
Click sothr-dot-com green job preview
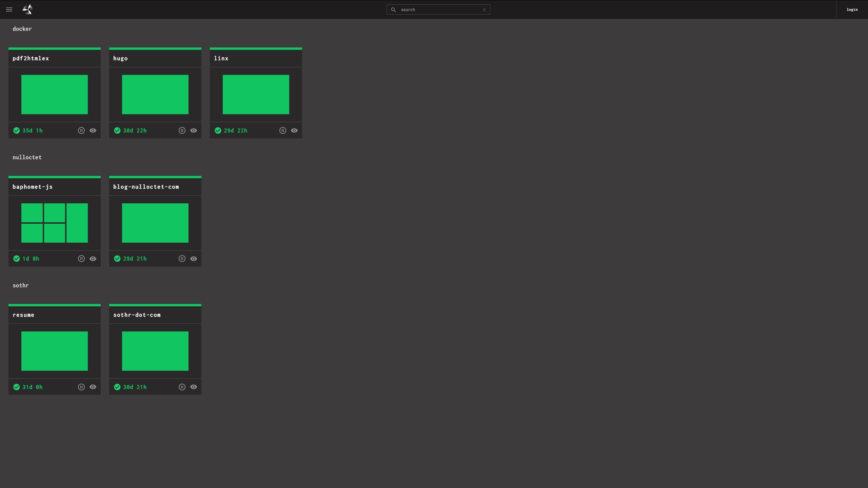tap(155, 351)
